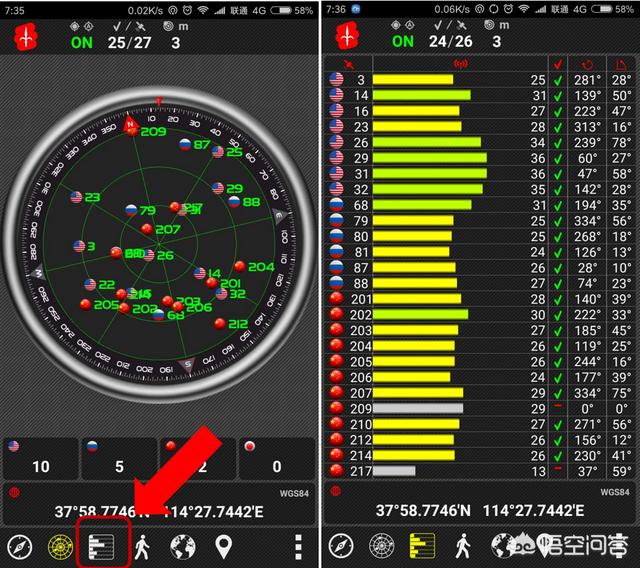This screenshot has height=568, width=640.
Task: Select the satellite 79 row in the list
Action: pyautogui.click(x=481, y=221)
